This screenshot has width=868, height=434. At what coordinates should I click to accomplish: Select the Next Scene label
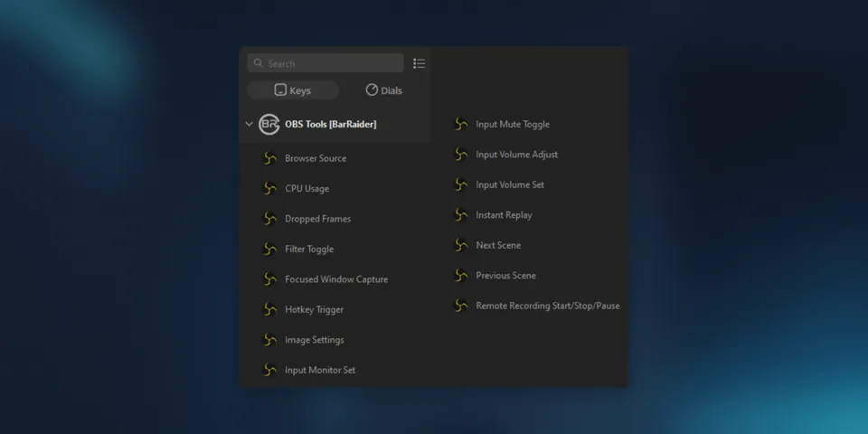(x=498, y=245)
